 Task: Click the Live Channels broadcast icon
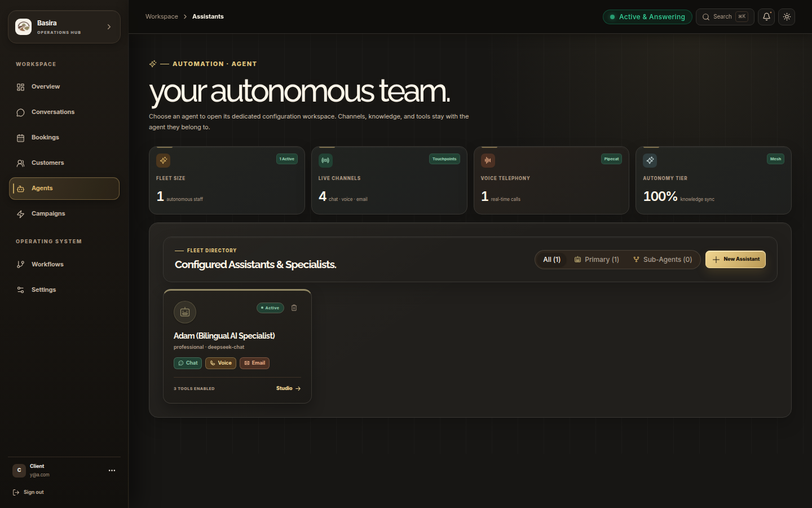(325, 160)
